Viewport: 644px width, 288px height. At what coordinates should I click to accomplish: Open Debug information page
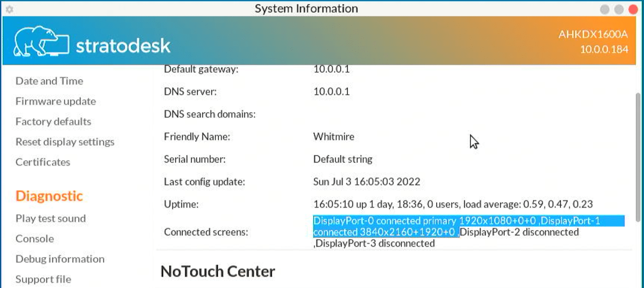tap(60, 259)
